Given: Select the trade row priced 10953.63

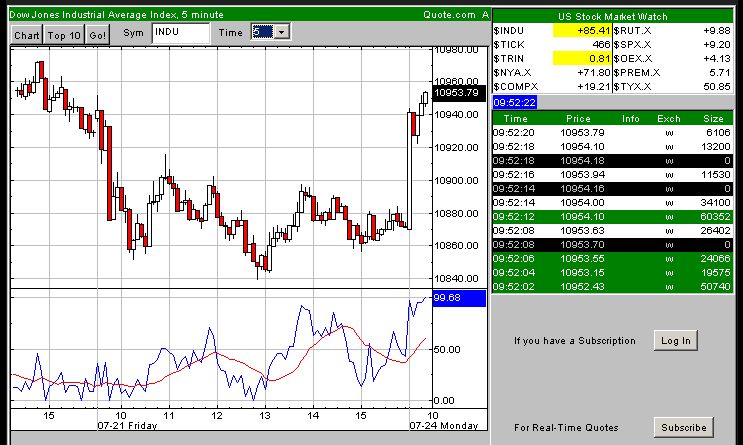Looking at the screenshot, I should click(612, 231).
